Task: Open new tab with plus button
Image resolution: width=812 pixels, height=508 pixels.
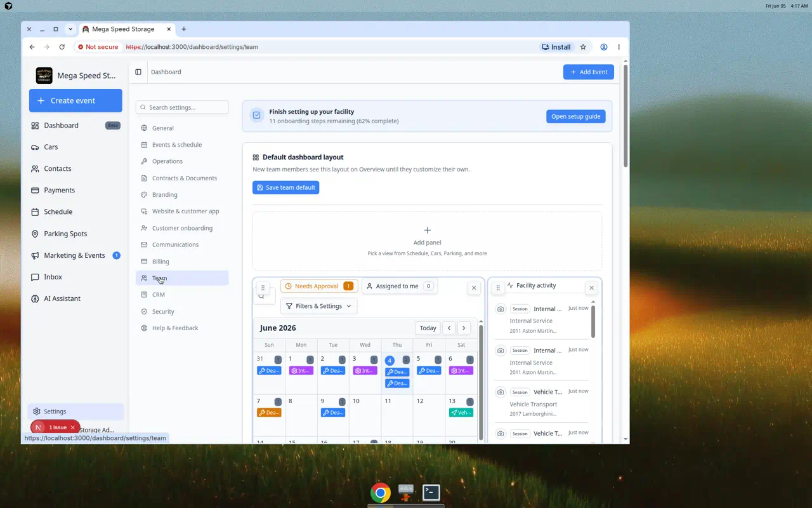Action: (184, 29)
